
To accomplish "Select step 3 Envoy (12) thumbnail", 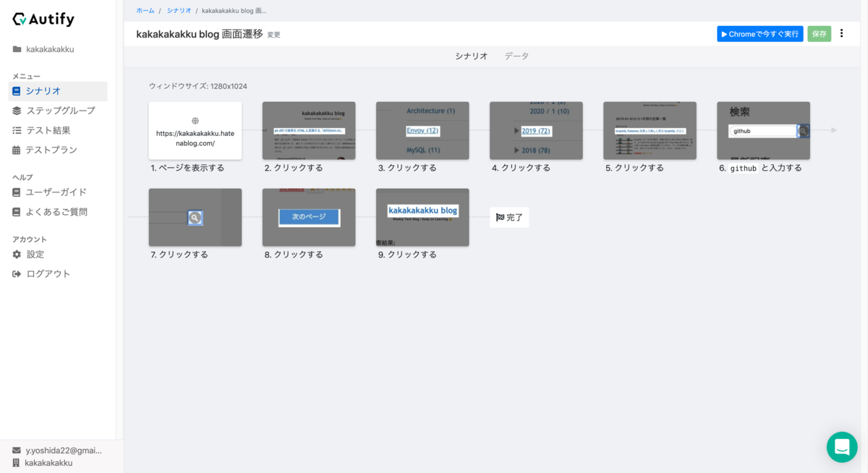I will [x=422, y=130].
